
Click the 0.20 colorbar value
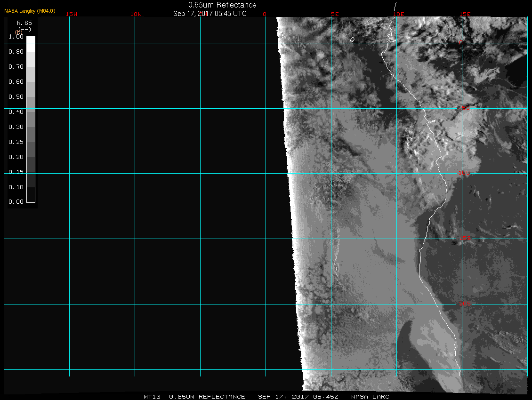[x=16, y=157]
